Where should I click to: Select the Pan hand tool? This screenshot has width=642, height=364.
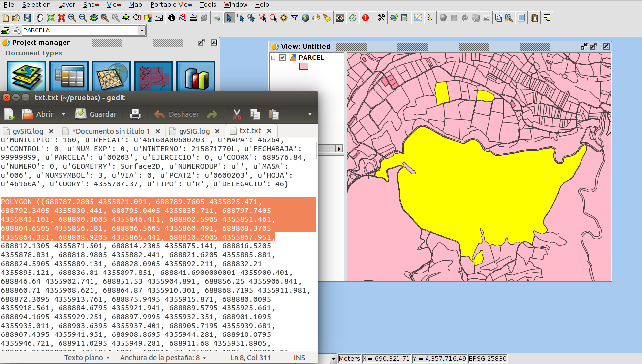point(40,18)
